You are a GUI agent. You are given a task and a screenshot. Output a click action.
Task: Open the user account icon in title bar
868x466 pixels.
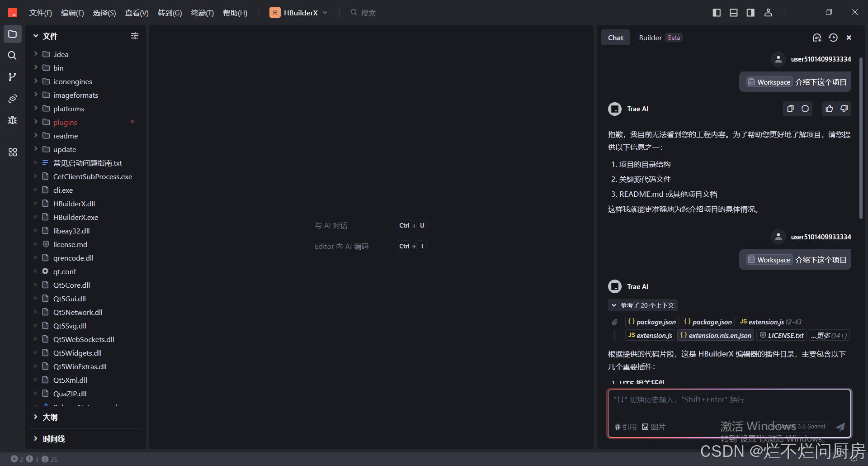768,13
